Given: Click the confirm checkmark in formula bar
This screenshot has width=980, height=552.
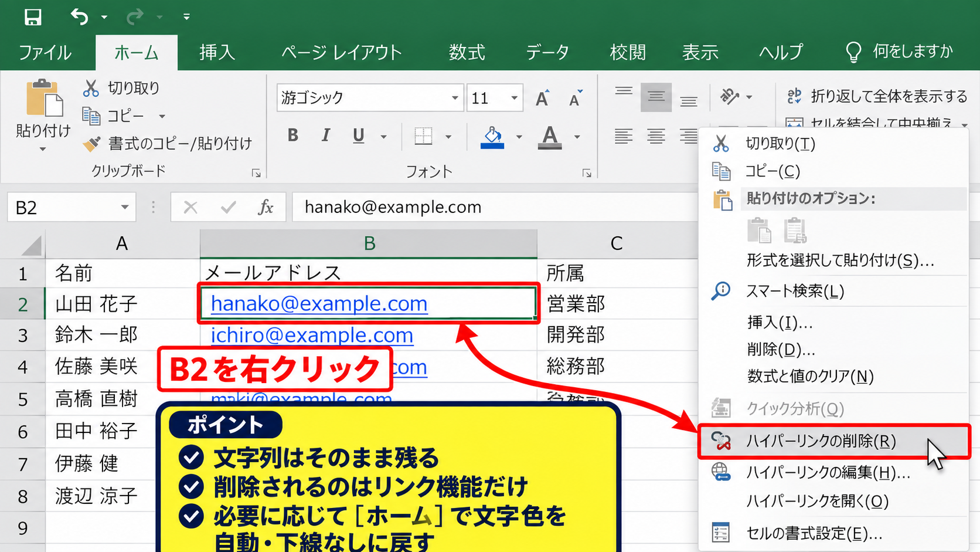Looking at the screenshot, I should click(229, 207).
